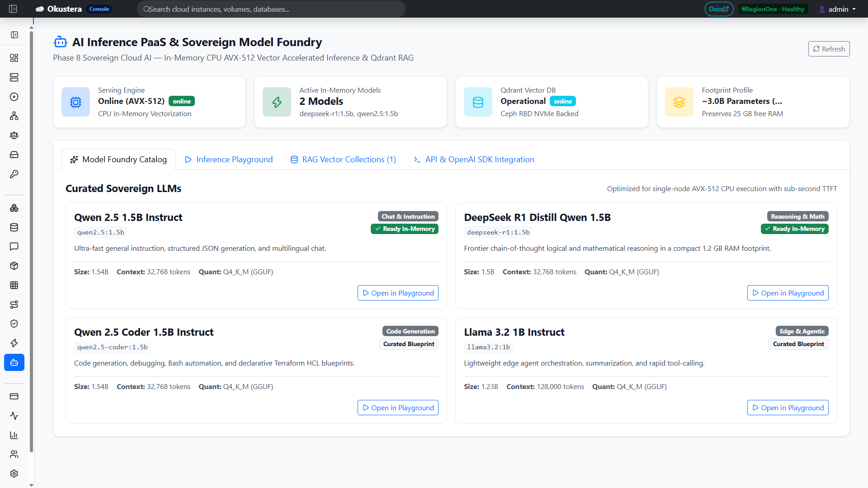Open the table grid sidebar icon
This screenshot has width=868, height=488.
(14, 285)
